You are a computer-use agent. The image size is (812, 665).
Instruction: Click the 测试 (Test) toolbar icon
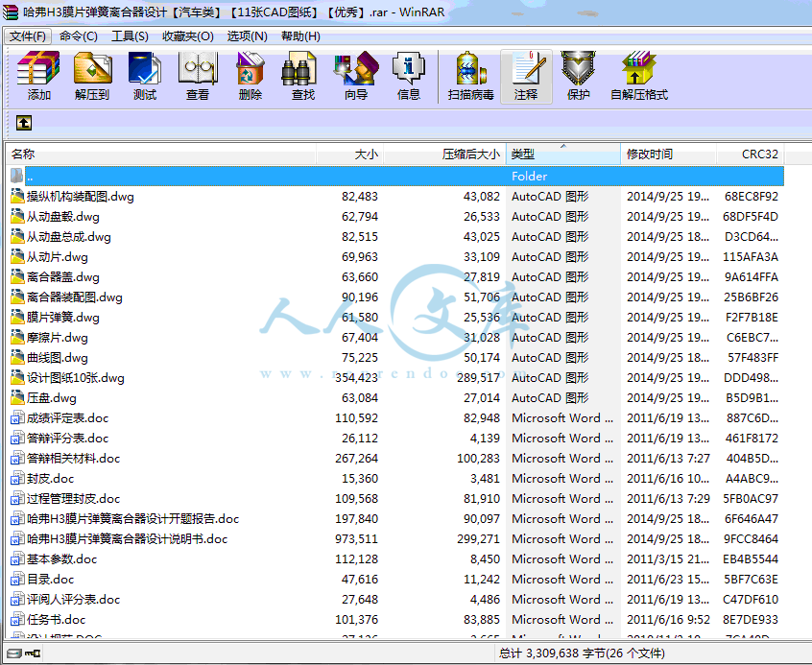click(145, 76)
